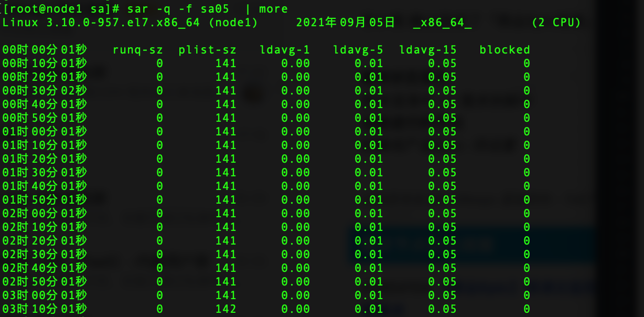This screenshot has height=317, width=644.
Task: Click the 00时30分02秒 timestamp row
Action: (266, 91)
